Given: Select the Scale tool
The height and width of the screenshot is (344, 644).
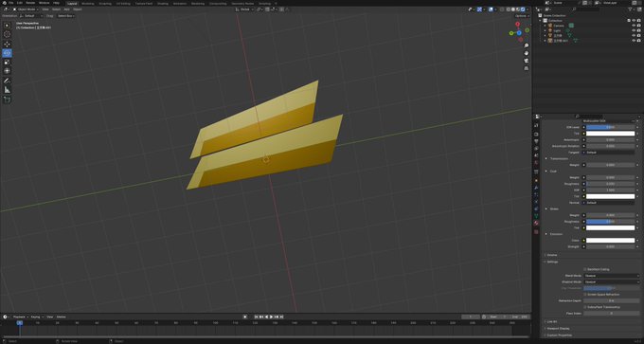Looking at the screenshot, I should pos(7,62).
